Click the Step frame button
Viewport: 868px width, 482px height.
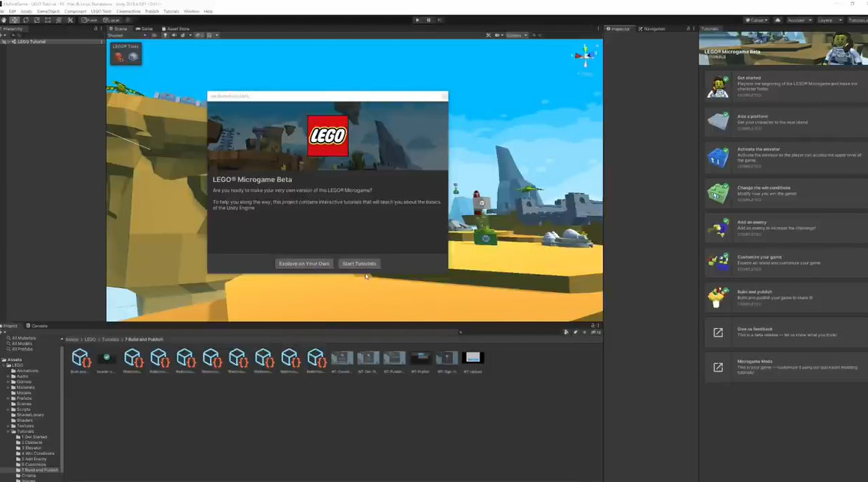coord(439,20)
